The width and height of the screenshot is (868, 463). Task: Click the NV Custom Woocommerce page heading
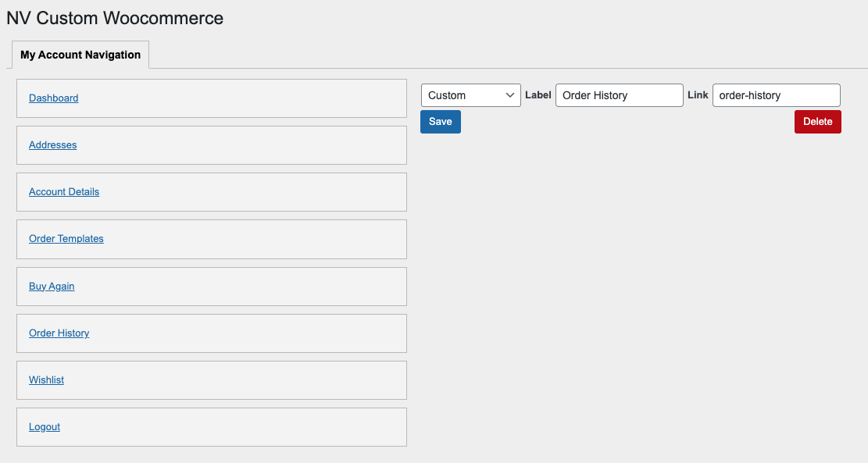[x=115, y=18]
